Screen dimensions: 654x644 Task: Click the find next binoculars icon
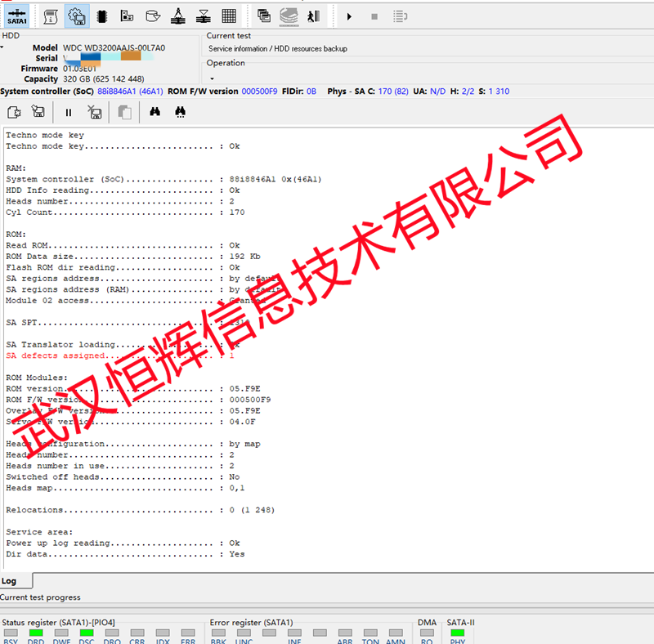[x=180, y=112]
